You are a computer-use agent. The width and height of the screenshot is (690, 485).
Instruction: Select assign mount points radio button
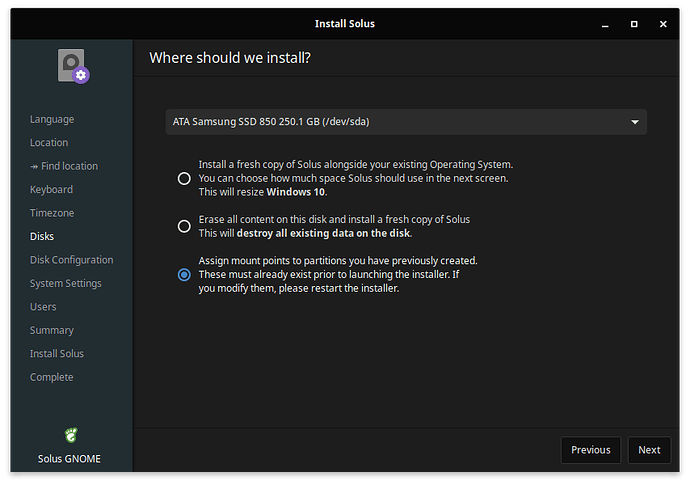coord(184,275)
